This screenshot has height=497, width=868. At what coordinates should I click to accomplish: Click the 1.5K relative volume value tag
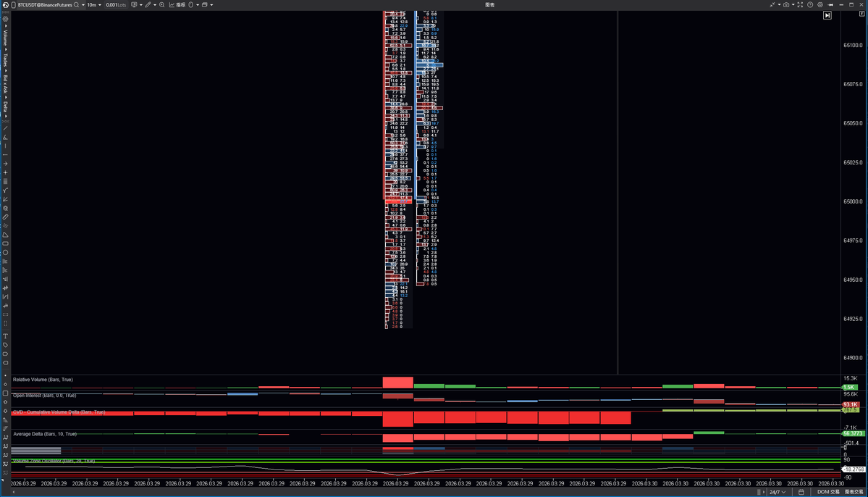(849, 388)
